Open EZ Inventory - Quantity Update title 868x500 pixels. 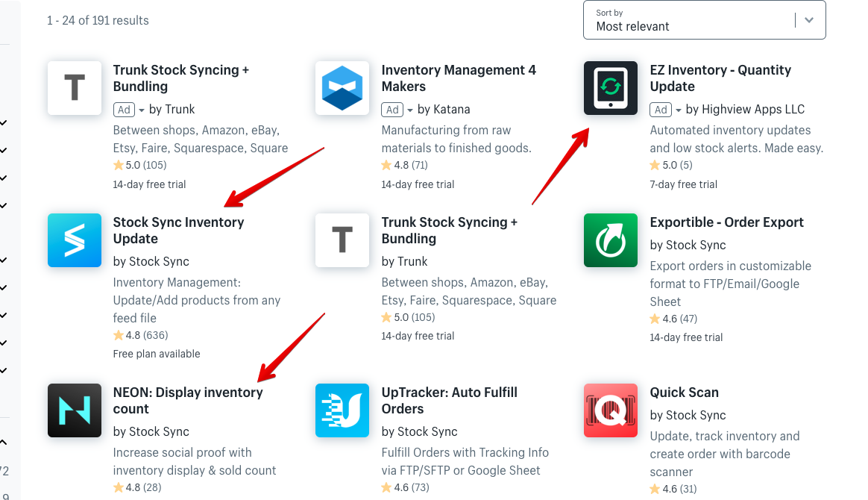[x=720, y=78]
